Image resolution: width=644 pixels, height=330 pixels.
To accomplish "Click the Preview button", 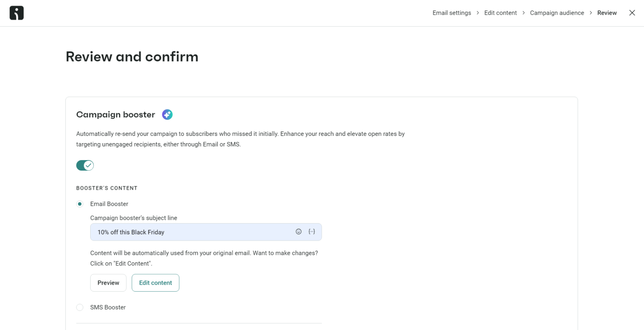I will click(x=108, y=283).
